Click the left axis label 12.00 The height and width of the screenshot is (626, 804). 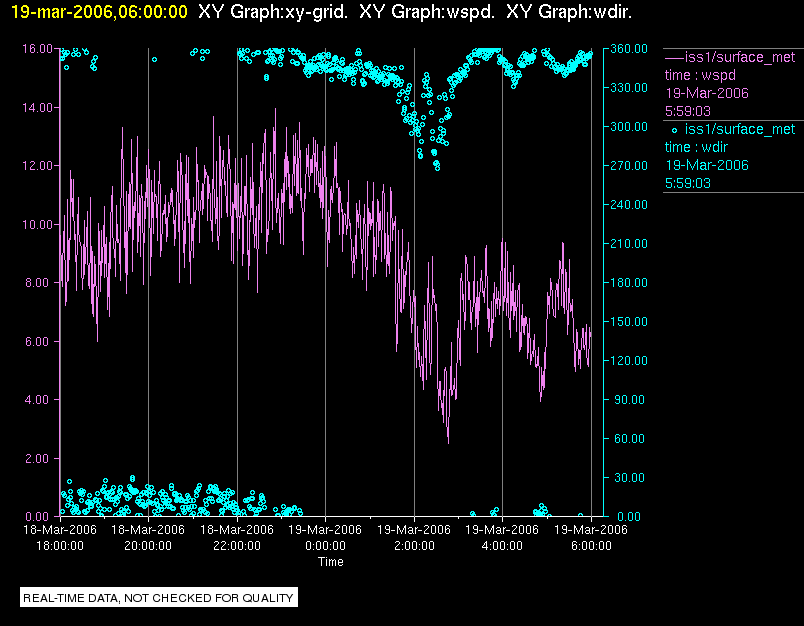point(37,166)
